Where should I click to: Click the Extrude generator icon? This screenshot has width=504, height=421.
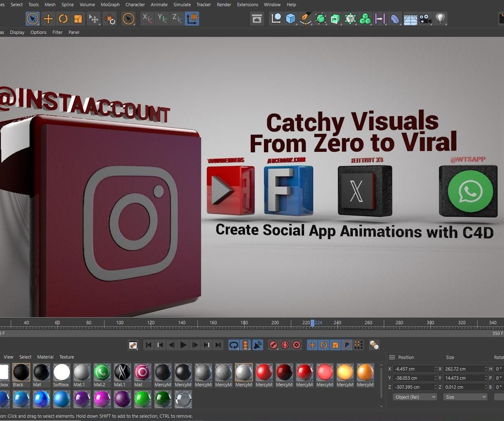point(335,19)
